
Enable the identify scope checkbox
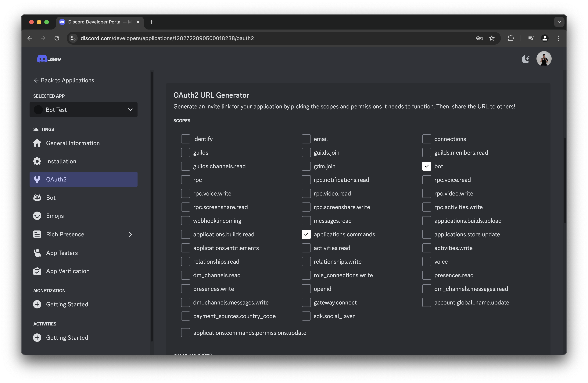coord(185,139)
